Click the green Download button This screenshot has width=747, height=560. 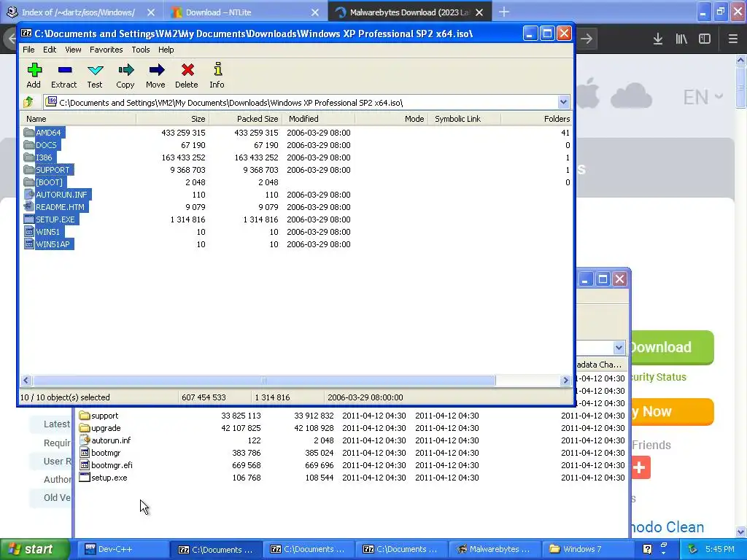pyautogui.click(x=672, y=347)
